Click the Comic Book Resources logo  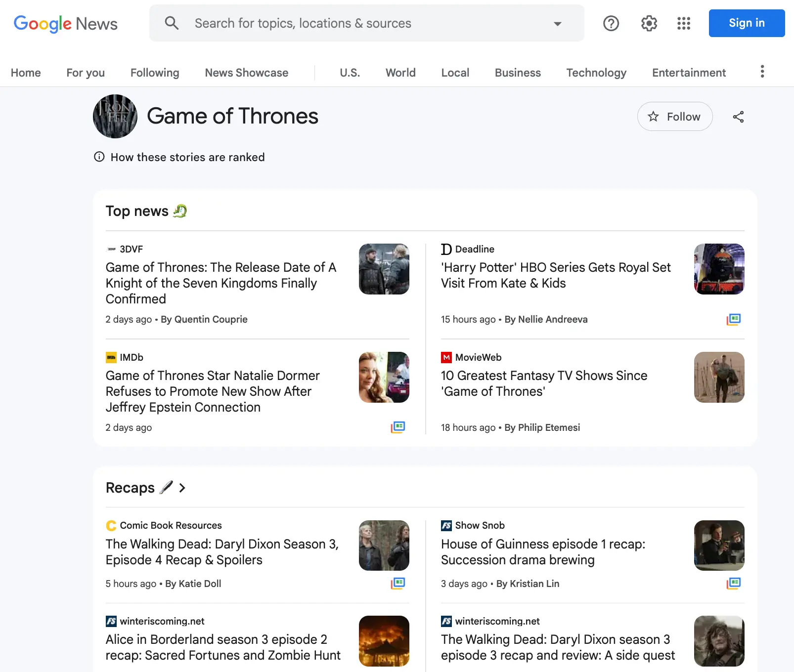pyautogui.click(x=111, y=525)
